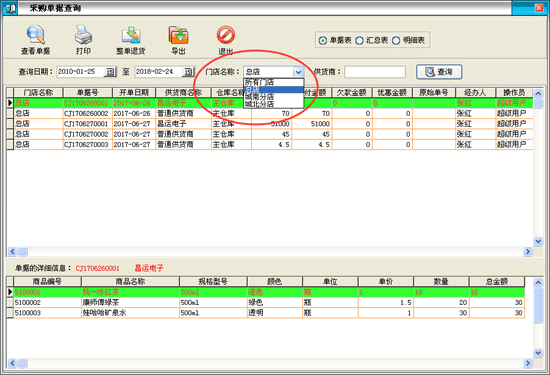The height and width of the screenshot is (375, 550).
Task: Click the 打印 printer icon
Action: (x=83, y=35)
